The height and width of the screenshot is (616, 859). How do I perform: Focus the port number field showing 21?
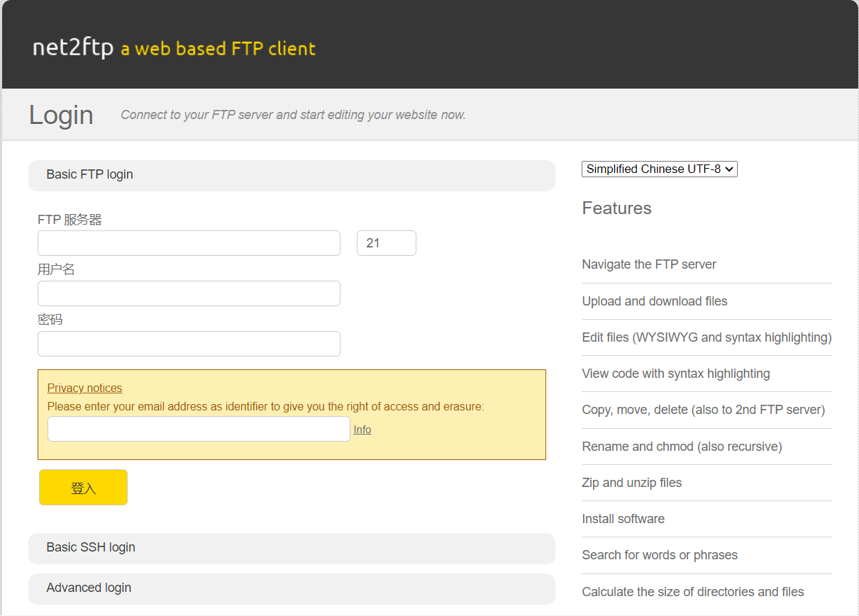pos(386,243)
